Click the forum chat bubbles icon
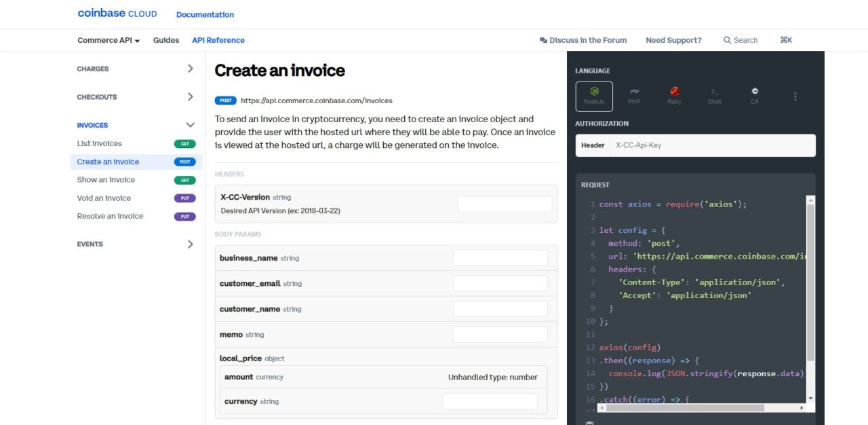Viewport: 868px width, 425px height. 543,40
